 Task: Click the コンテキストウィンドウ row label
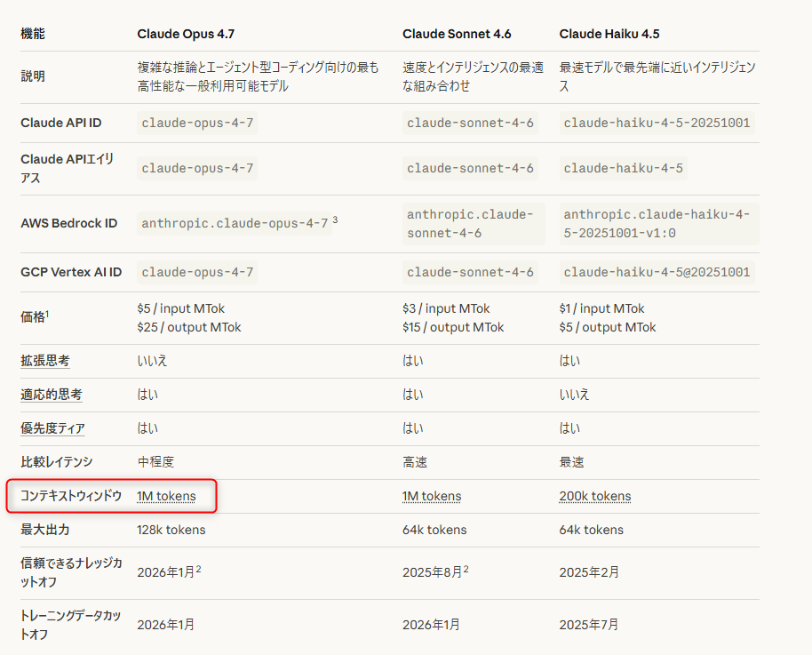71,496
